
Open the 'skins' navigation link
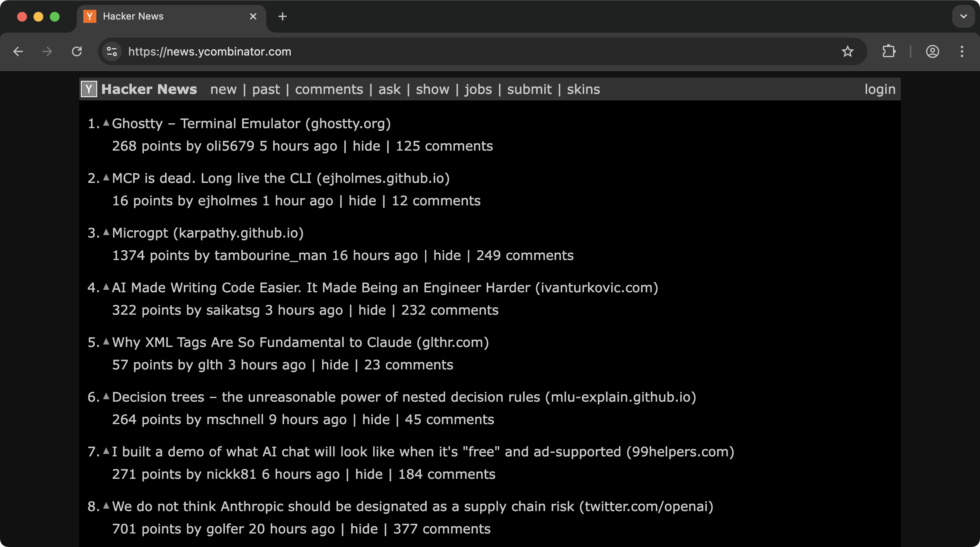tap(583, 89)
